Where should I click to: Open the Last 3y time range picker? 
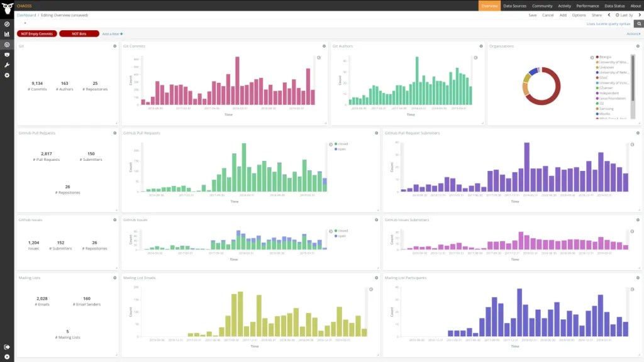(x=626, y=14)
